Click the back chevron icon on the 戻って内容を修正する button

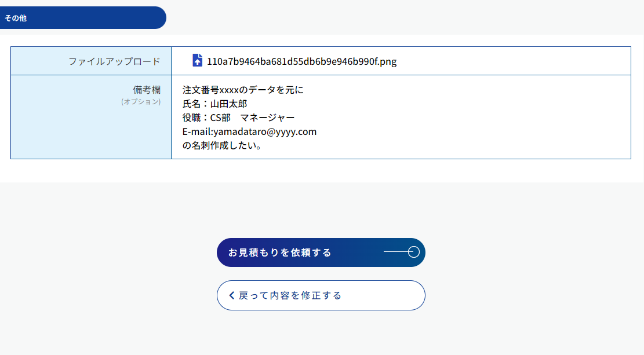(232, 295)
